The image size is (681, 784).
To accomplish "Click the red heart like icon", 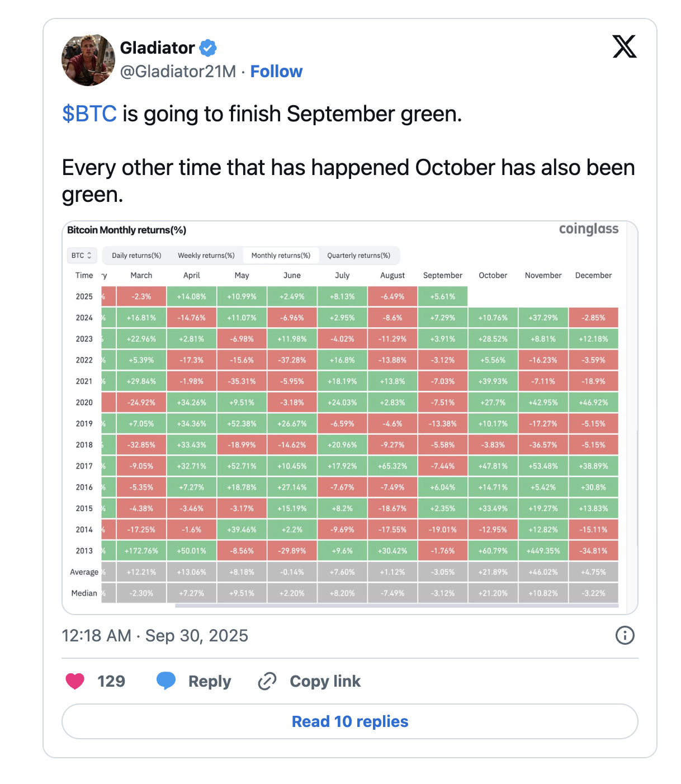I will [x=75, y=681].
